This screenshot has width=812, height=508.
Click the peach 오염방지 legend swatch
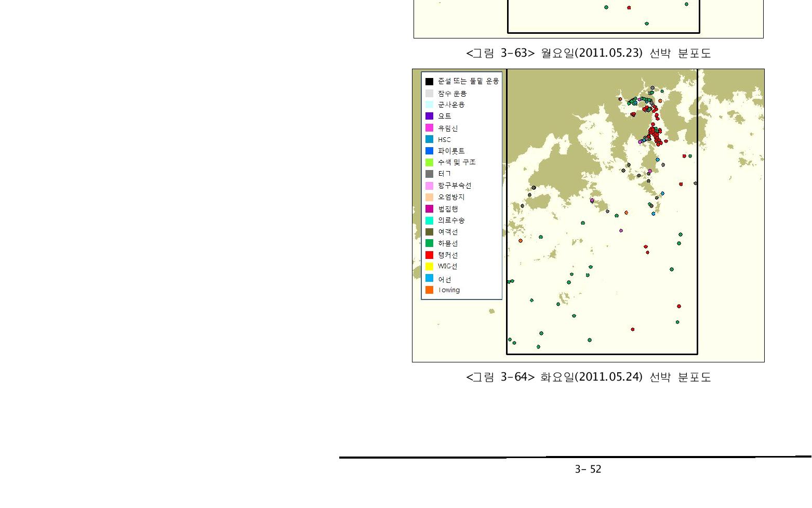point(429,197)
